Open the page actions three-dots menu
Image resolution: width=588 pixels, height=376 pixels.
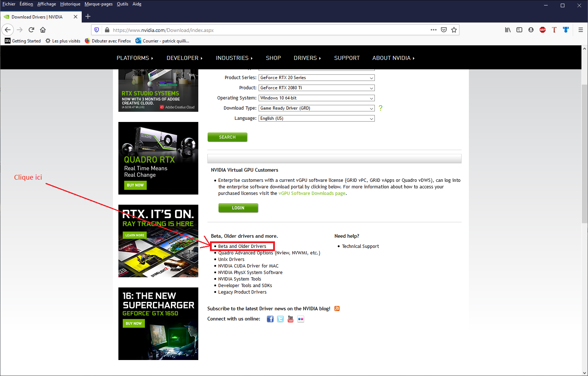coord(433,30)
